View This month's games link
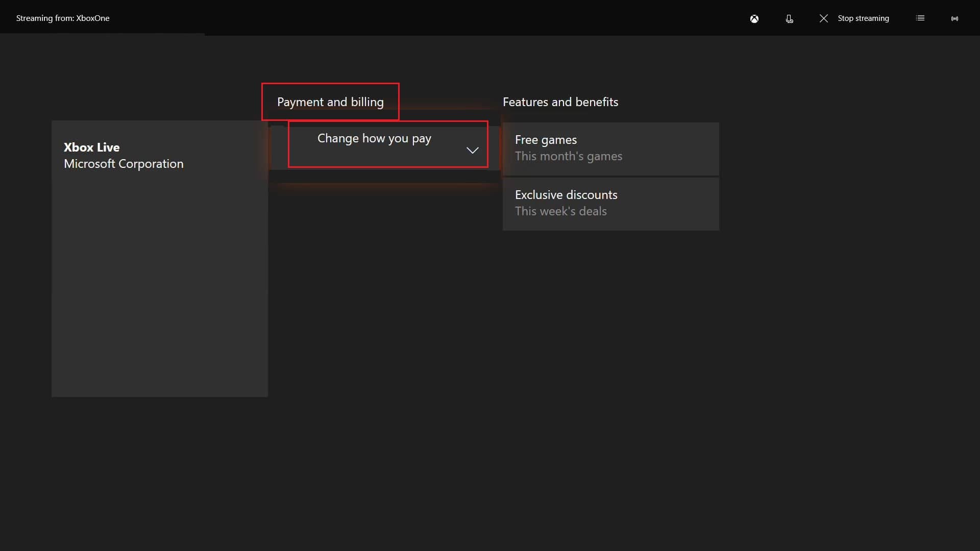980x551 pixels. [x=569, y=156]
